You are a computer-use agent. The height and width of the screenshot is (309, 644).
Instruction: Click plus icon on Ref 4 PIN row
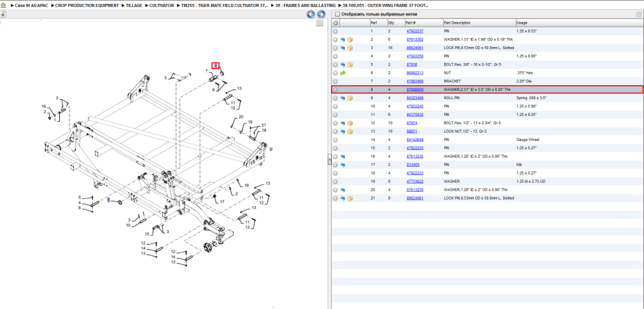point(335,56)
